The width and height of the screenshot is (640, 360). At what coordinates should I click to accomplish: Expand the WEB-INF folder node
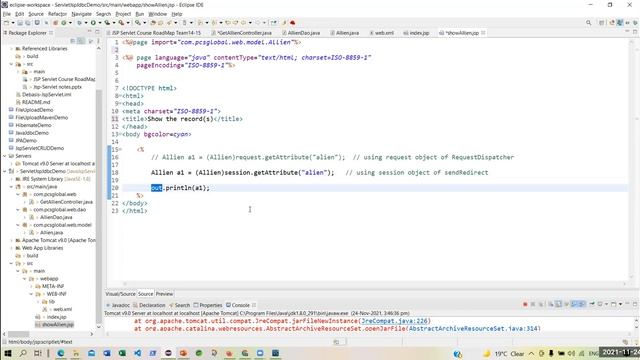tap(31, 294)
